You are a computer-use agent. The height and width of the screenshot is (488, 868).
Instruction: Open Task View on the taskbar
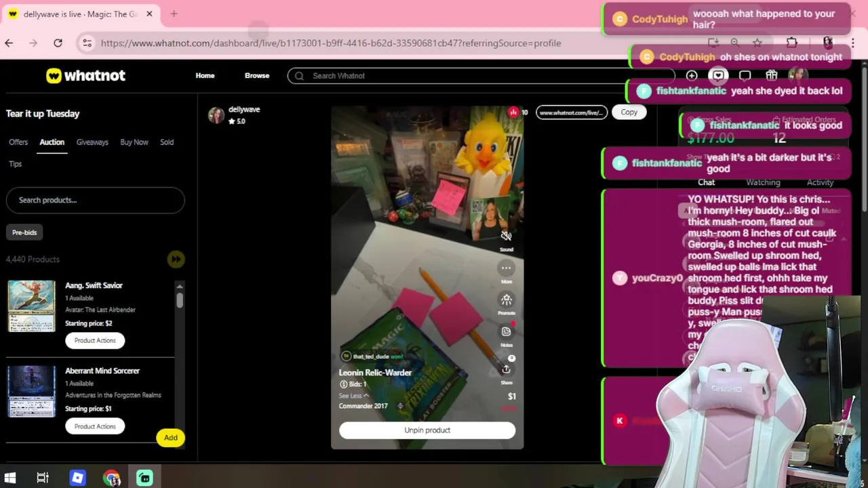tap(43, 478)
